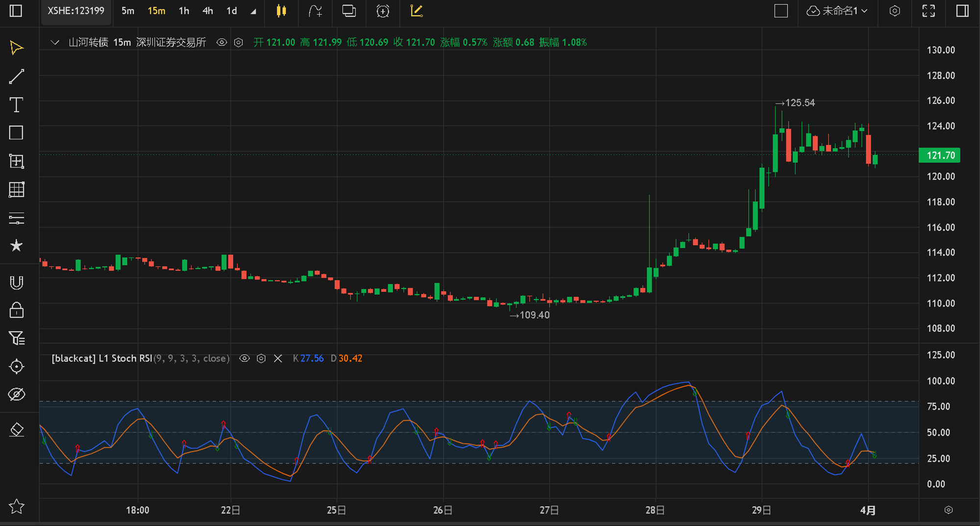The width and height of the screenshot is (980, 526).
Task: Select the eraser tool
Action: click(17, 430)
